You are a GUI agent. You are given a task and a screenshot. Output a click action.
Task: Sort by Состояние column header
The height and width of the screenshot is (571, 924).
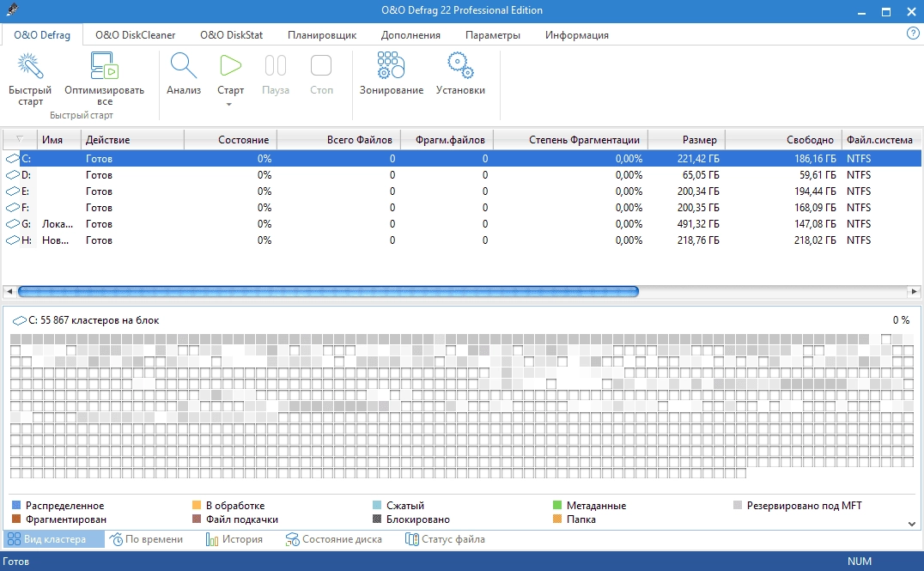click(230, 140)
